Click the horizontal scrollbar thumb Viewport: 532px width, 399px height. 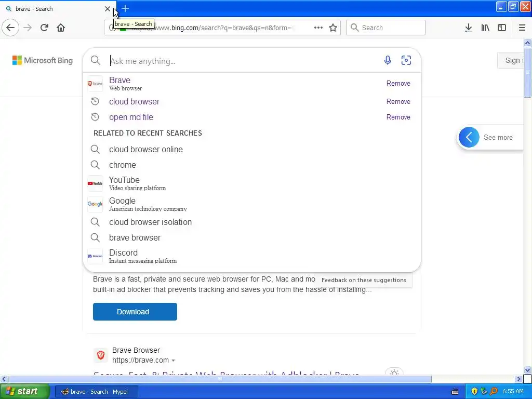coord(220,379)
